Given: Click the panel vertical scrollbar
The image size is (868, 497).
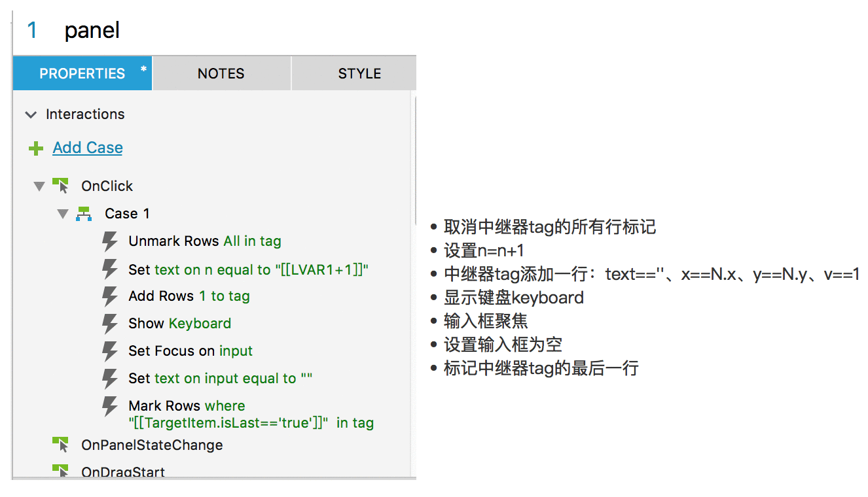Looking at the screenshot, I should tap(414, 160).
